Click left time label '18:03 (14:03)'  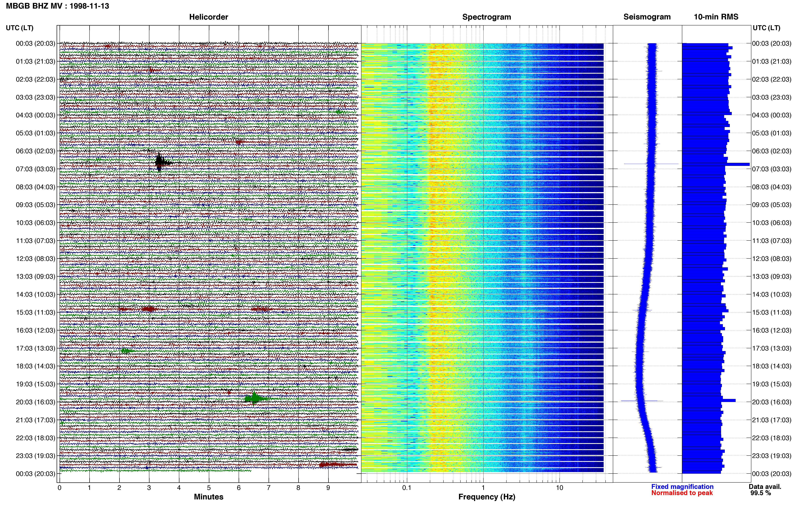click(36, 366)
